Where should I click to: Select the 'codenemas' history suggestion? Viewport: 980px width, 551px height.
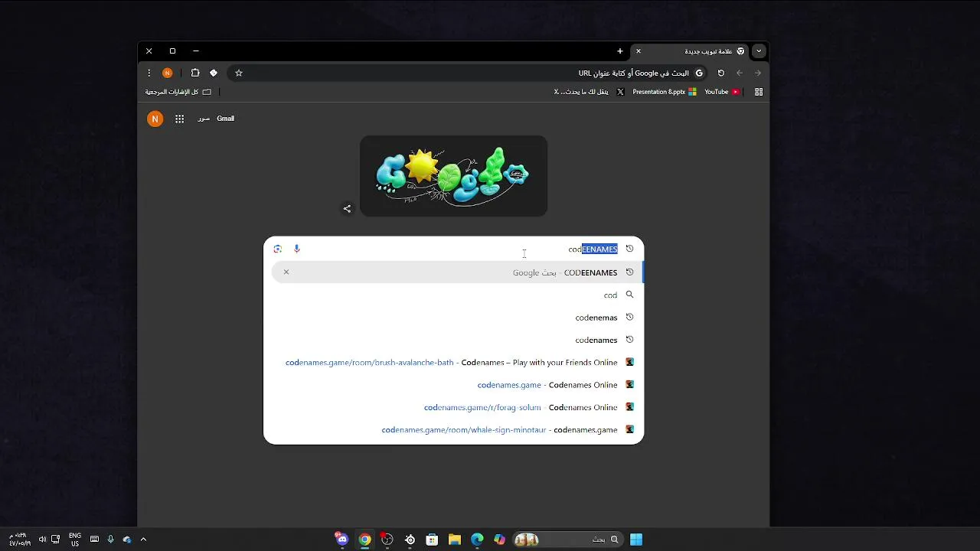pos(454,317)
